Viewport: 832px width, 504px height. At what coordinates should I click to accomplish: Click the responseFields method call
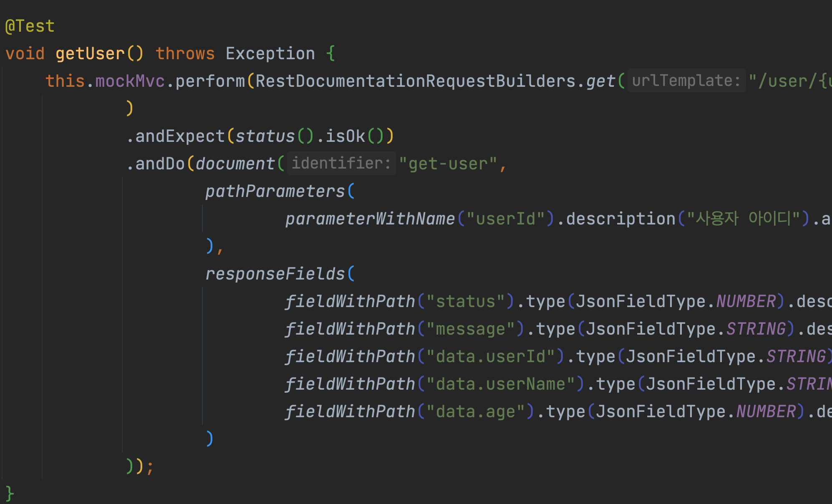(275, 274)
